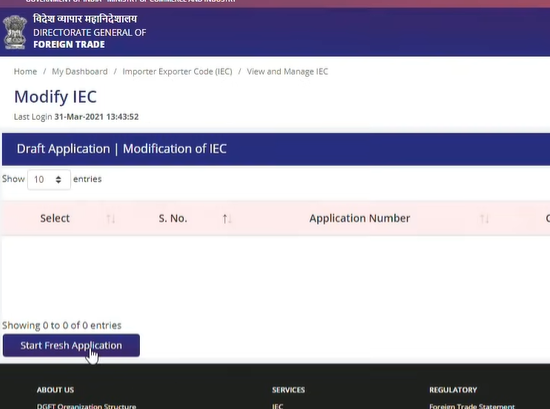
Task: Open View and Manage IEC breadcrumb
Action: coord(287,72)
